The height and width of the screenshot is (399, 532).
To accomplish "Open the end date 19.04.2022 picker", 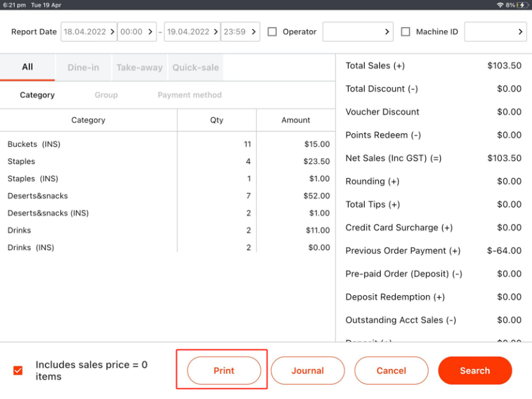I will [192, 32].
